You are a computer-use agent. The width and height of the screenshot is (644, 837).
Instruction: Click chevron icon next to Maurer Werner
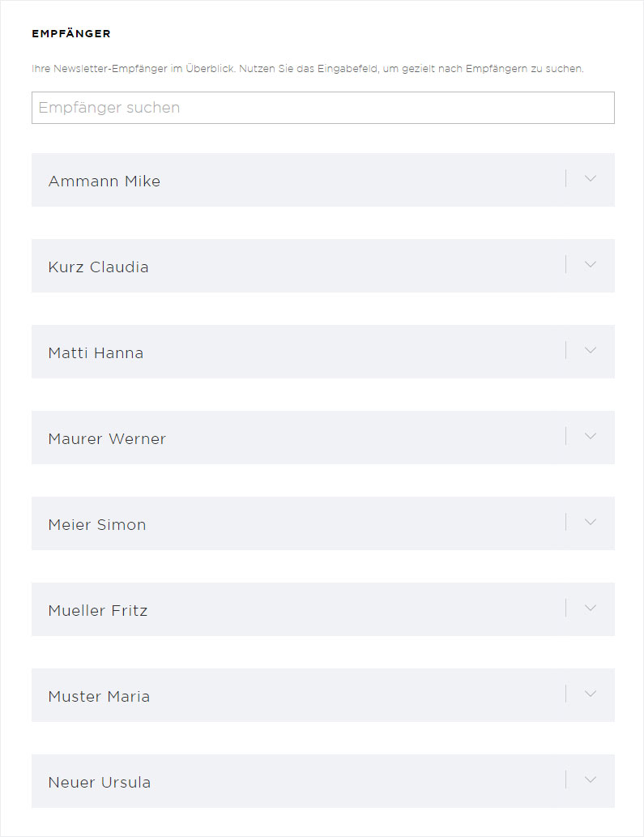coord(590,436)
